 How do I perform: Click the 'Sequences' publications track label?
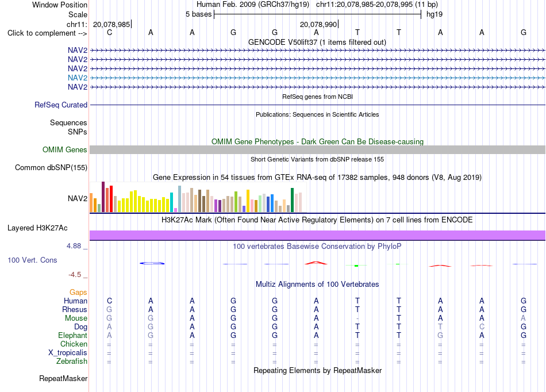68,122
